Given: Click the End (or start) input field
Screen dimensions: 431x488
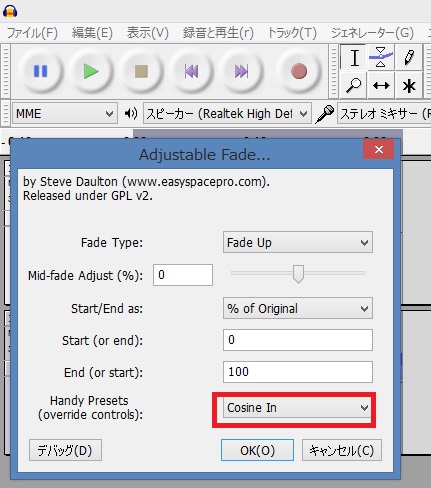Looking at the screenshot, I should coord(298,372).
